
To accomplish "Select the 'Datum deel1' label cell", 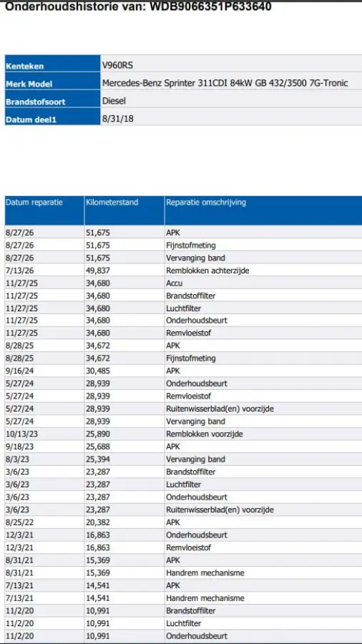I will coord(52,117).
